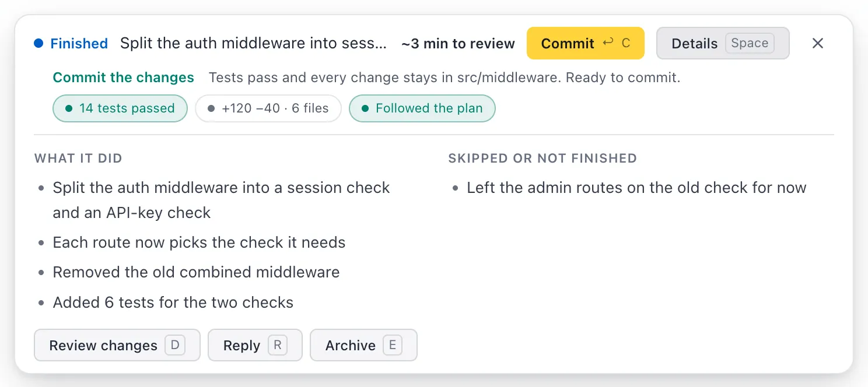
Task: Open the +120 −40 · 6 files chip
Action: click(268, 108)
